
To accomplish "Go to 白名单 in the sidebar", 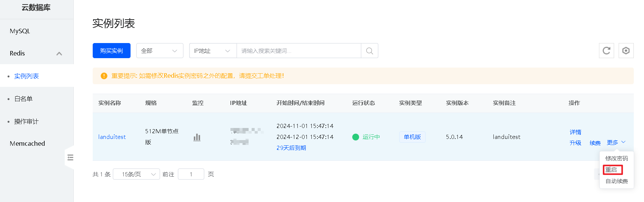I will pyautogui.click(x=23, y=99).
